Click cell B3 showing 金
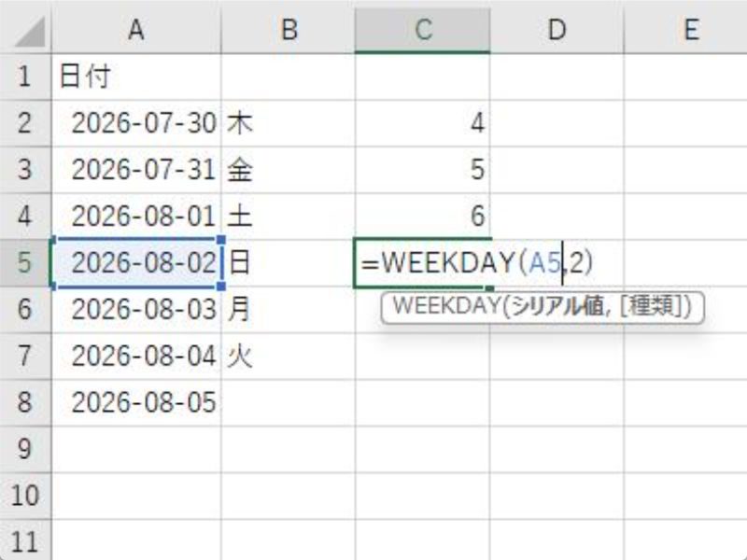The height and width of the screenshot is (560, 747). pos(289,170)
